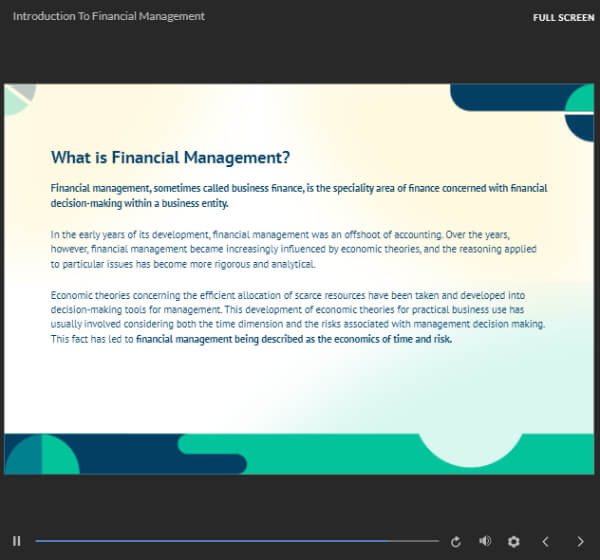Mute the audio with speaker icon

tap(485, 541)
